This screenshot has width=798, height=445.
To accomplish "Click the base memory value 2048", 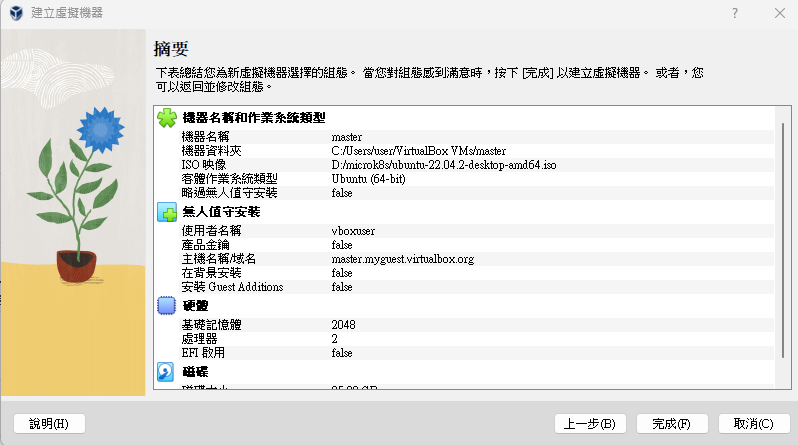I will pos(344,324).
